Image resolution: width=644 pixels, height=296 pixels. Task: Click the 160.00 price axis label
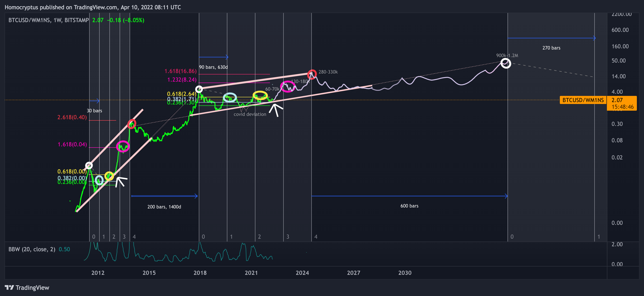pyautogui.click(x=620, y=46)
